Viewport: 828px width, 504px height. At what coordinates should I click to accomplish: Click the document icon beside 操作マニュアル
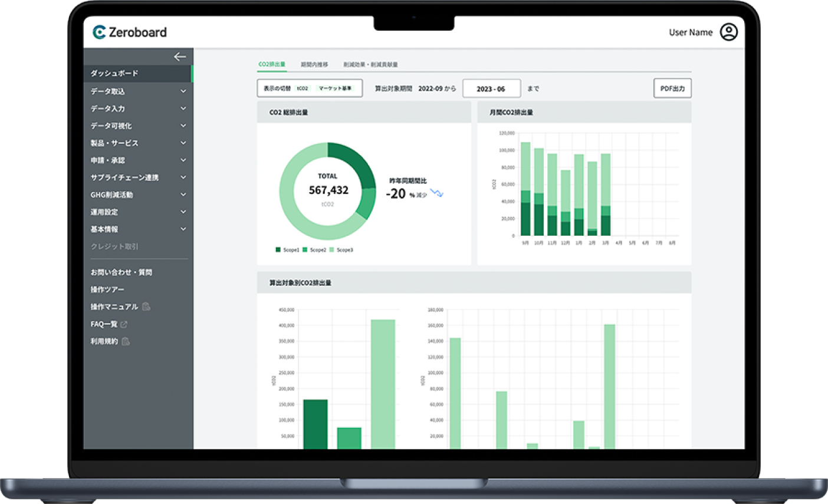click(146, 307)
